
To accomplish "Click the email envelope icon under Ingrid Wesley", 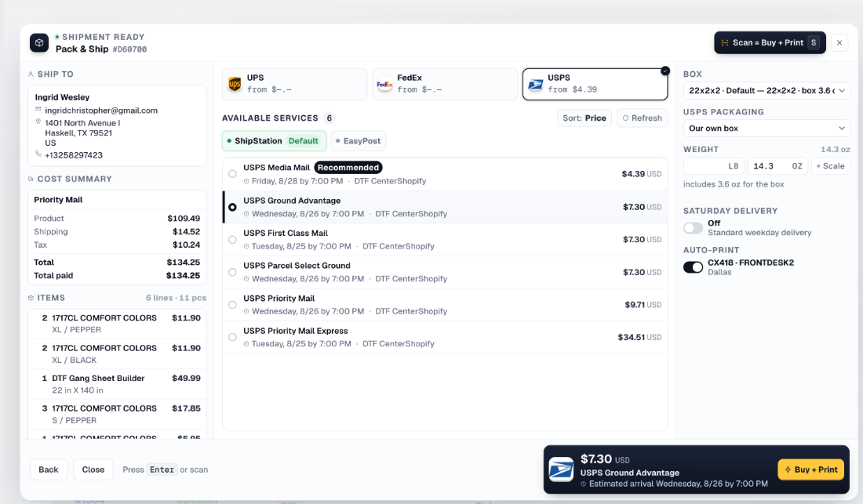I will pyautogui.click(x=38, y=110).
